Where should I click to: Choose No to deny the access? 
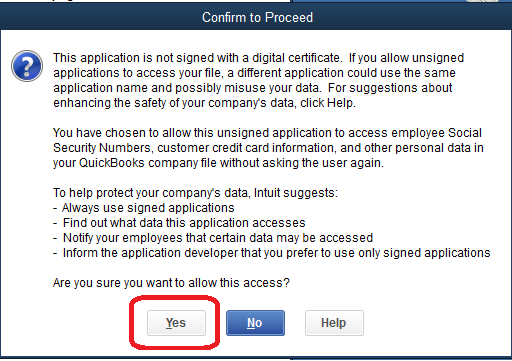click(x=255, y=323)
